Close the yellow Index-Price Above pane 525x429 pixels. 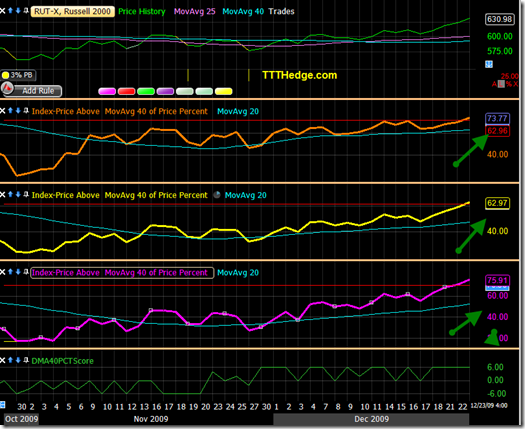[x=2, y=195]
